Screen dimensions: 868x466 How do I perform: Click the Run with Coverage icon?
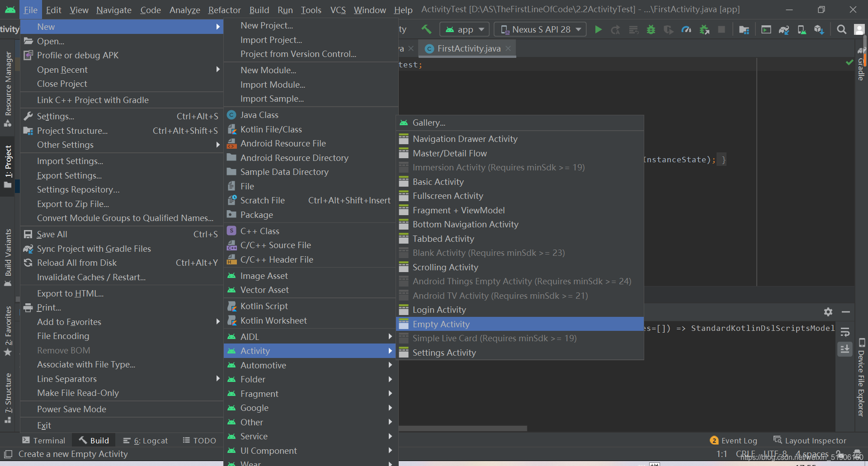[x=668, y=30]
